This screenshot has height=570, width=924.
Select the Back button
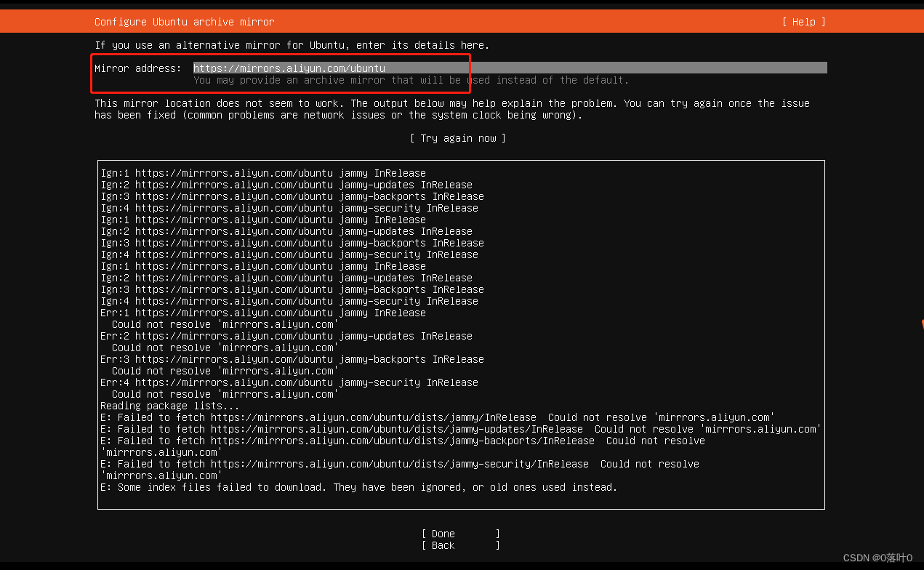point(461,545)
